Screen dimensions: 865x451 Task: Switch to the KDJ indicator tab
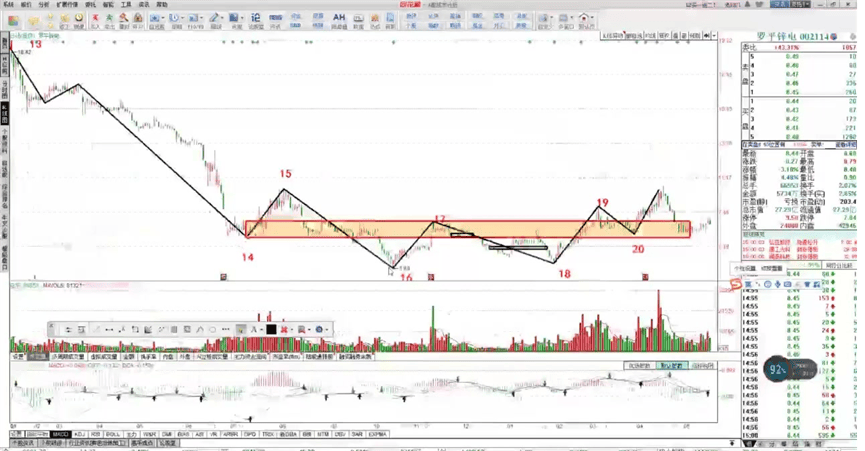[x=78, y=435]
